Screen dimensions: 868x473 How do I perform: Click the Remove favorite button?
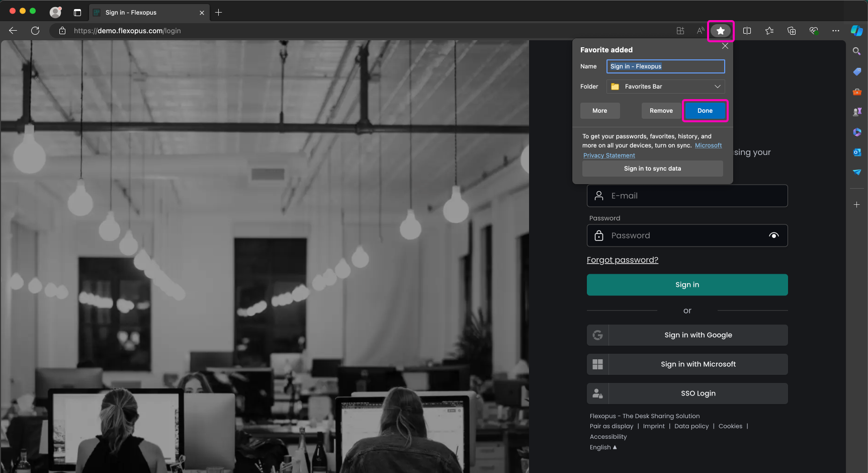pos(661,111)
